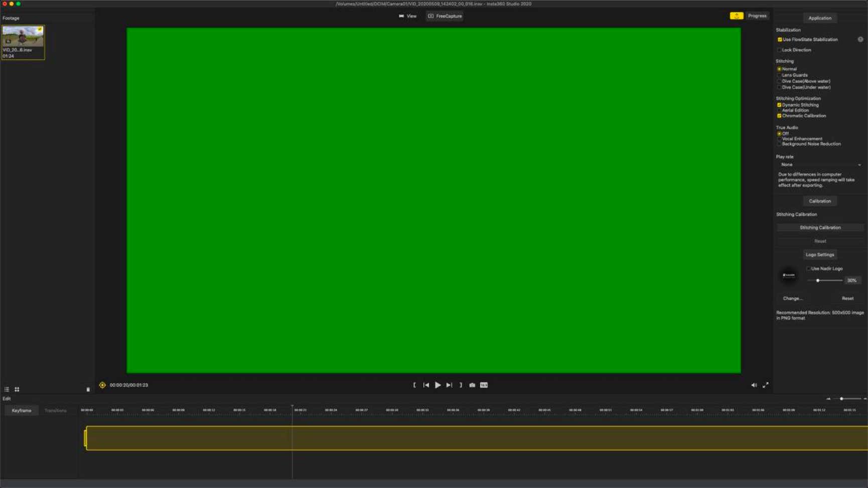Open the Play rate dropdown
Image resolution: width=868 pixels, height=488 pixels.
(820, 165)
